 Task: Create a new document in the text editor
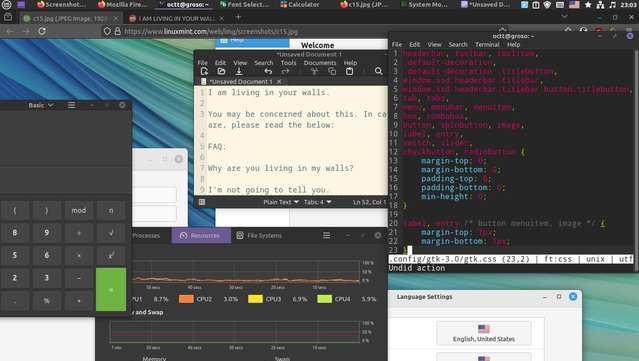tap(204, 71)
